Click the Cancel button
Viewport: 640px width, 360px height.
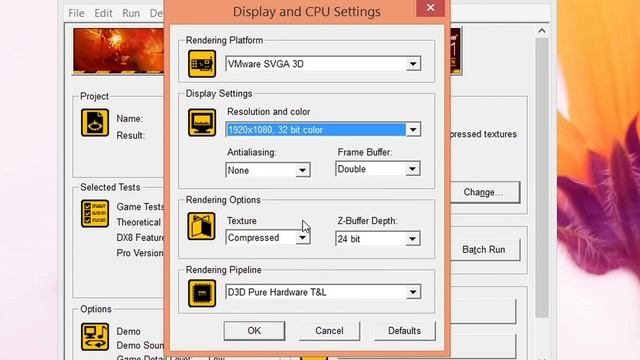(x=329, y=331)
